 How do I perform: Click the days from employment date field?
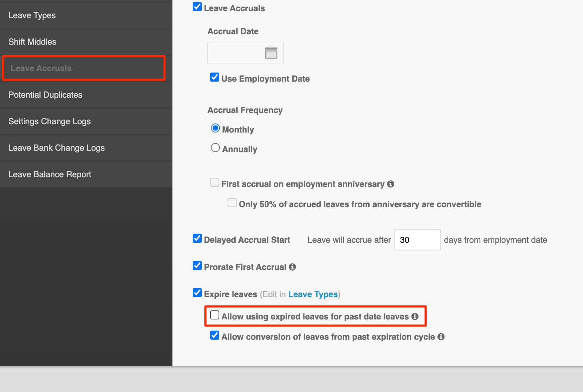pos(417,240)
